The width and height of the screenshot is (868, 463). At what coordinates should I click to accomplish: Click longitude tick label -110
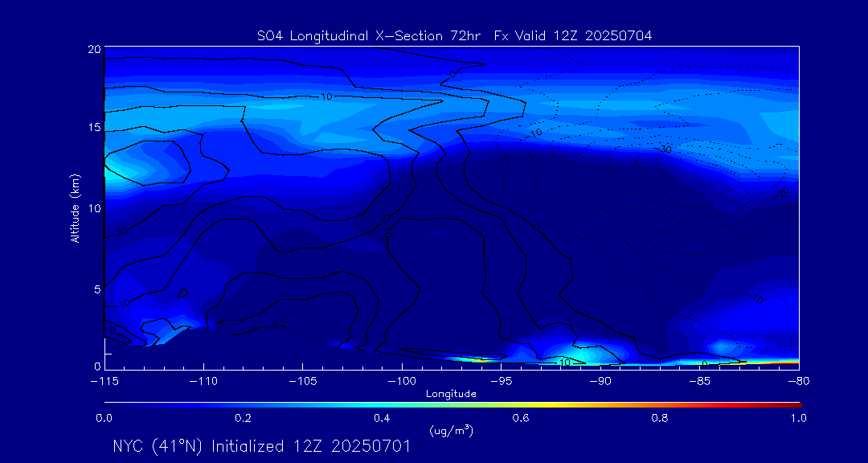(x=203, y=382)
